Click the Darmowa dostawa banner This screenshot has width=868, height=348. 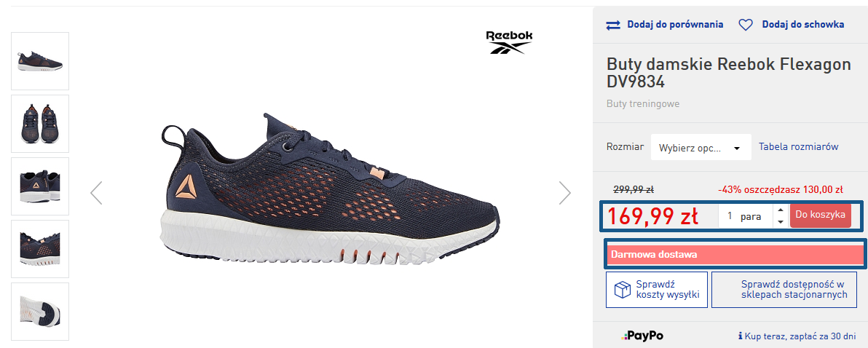[x=735, y=255]
